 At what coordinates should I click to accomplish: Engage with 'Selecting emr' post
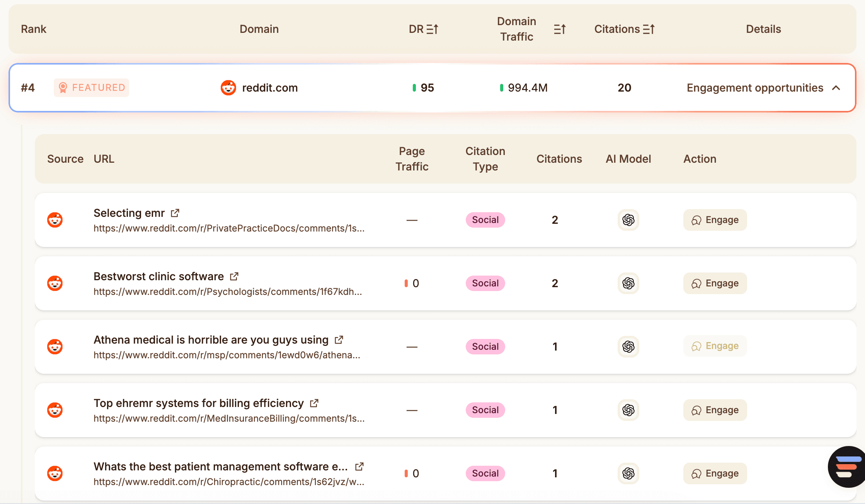pos(715,220)
